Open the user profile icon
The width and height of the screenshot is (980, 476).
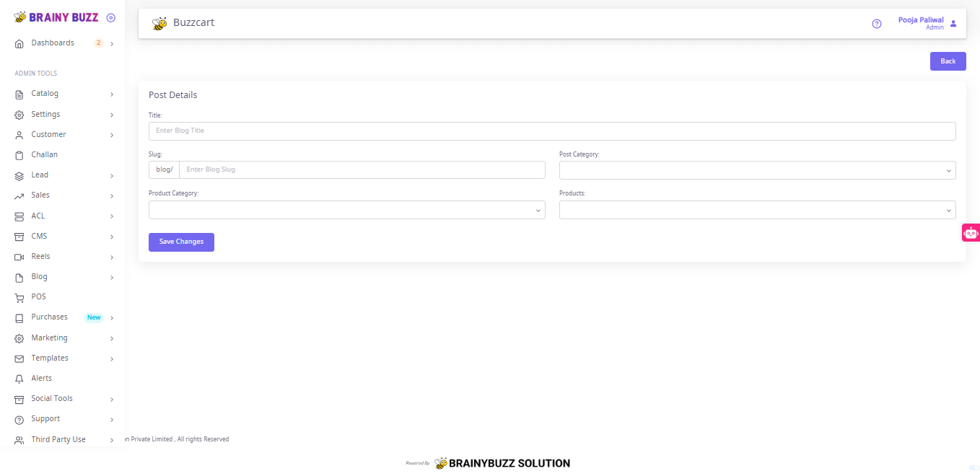pos(953,24)
